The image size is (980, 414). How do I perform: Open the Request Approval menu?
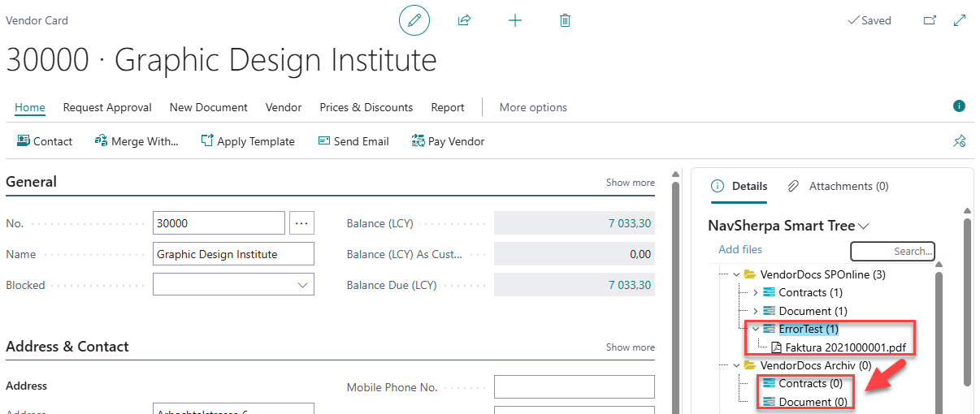107,107
